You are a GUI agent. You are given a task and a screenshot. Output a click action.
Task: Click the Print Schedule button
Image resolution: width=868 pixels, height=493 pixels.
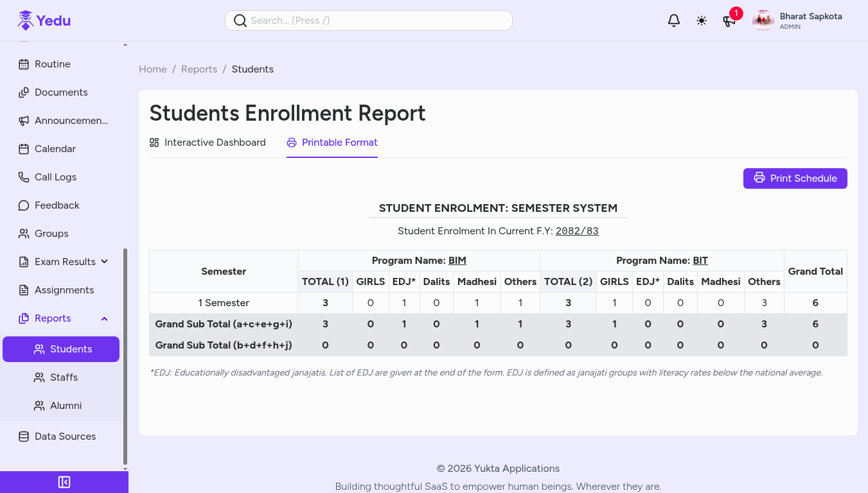coord(795,178)
